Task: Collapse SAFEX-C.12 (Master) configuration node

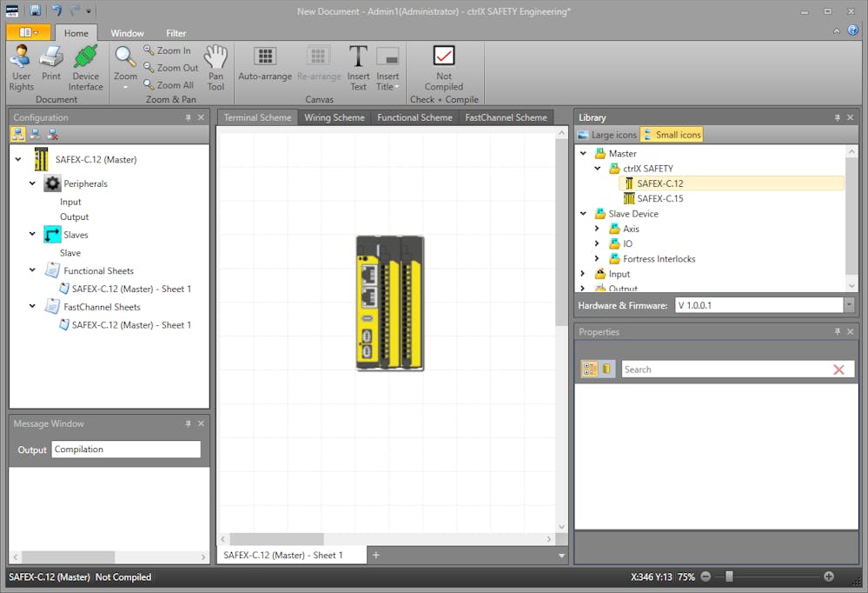Action: click(18, 159)
